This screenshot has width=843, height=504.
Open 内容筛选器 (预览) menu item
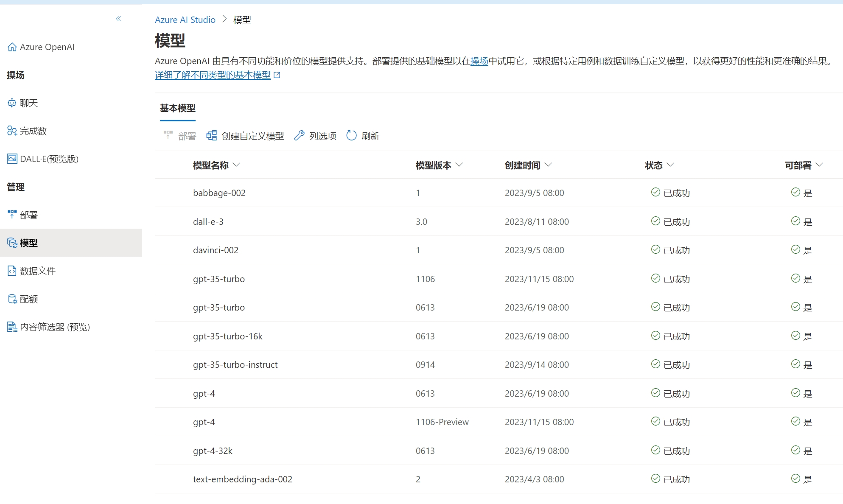(x=55, y=327)
